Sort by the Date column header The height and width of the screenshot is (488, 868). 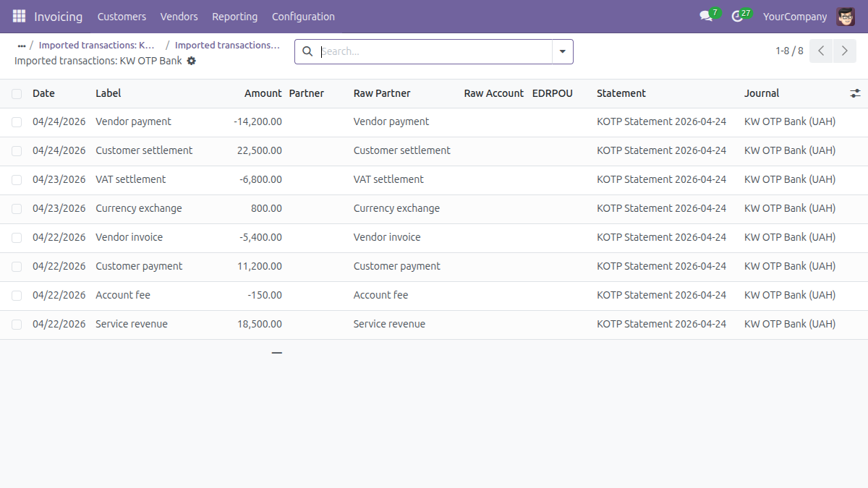click(43, 93)
